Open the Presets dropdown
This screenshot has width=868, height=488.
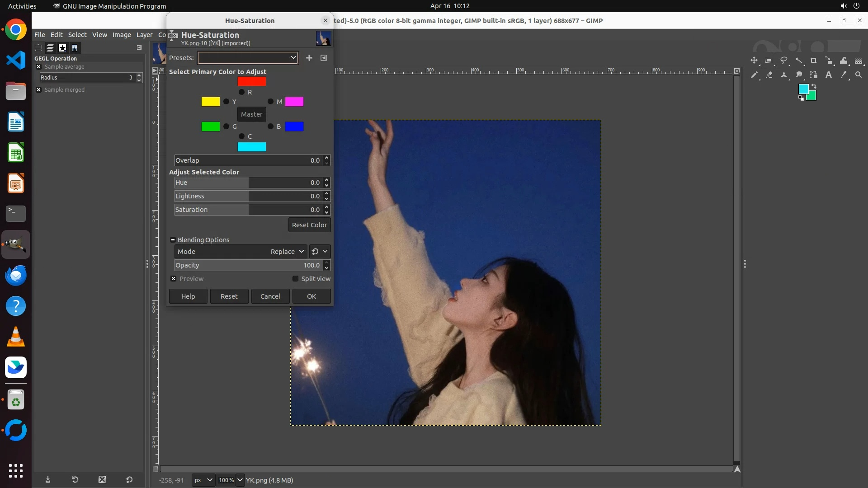point(248,58)
